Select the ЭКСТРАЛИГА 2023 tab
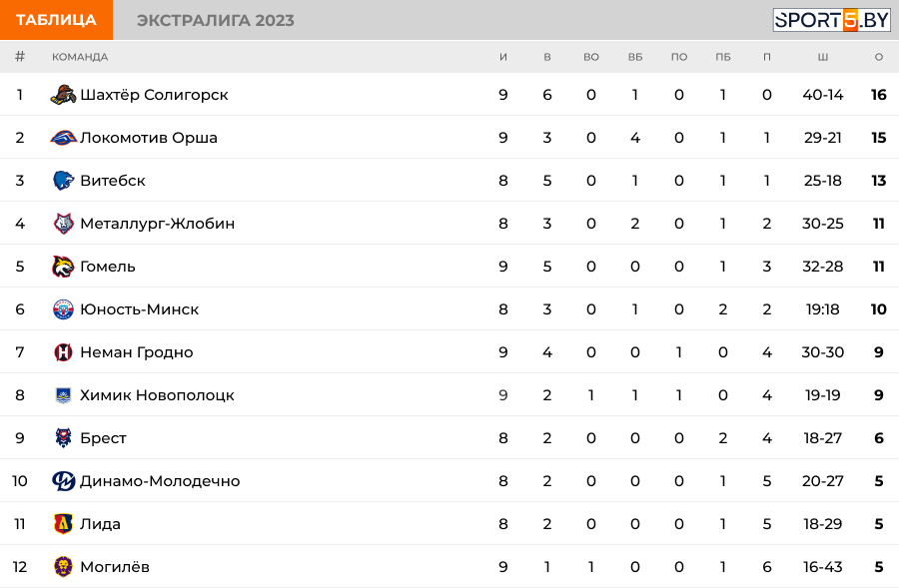The image size is (899, 588). point(216,20)
